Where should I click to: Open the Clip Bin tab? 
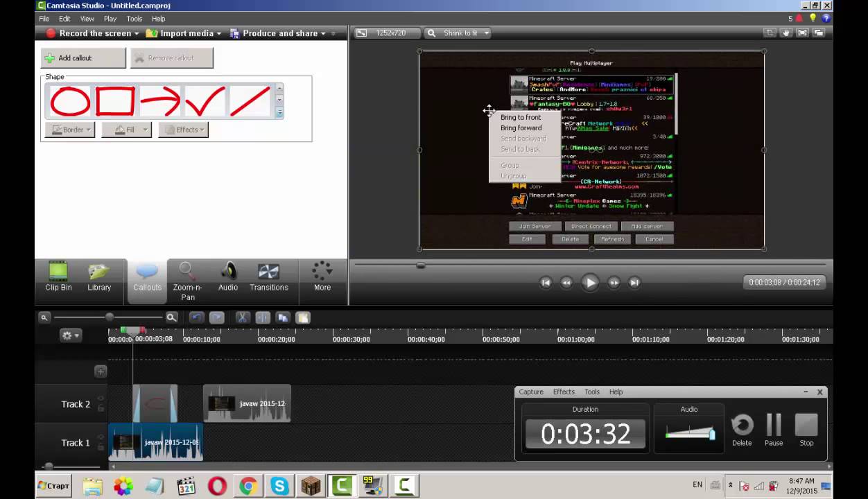(x=58, y=277)
